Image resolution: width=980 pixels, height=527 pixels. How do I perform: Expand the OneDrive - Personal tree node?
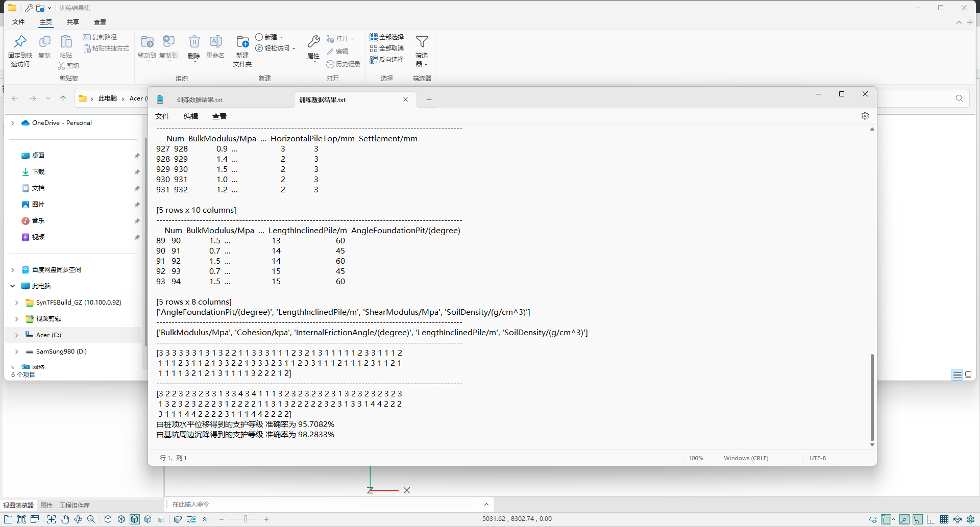point(13,123)
